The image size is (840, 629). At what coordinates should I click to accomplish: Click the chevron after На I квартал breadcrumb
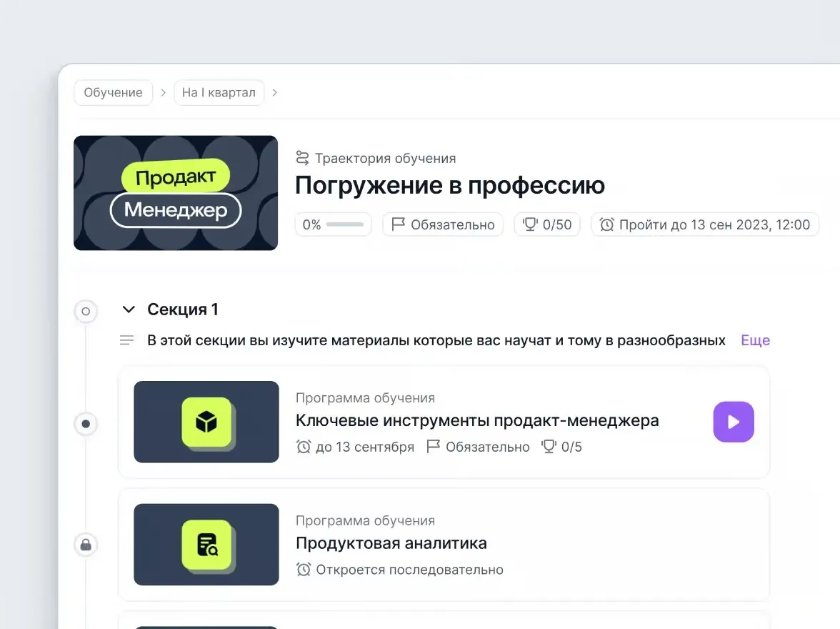click(275, 92)
